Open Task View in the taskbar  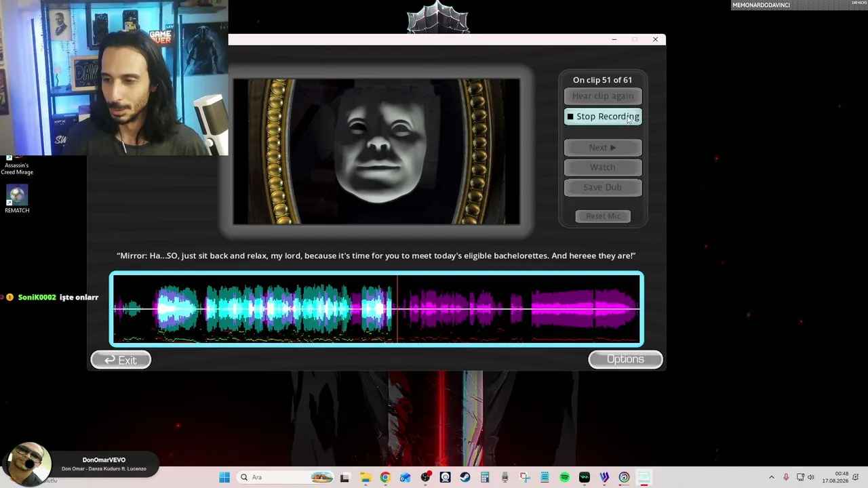344,477
